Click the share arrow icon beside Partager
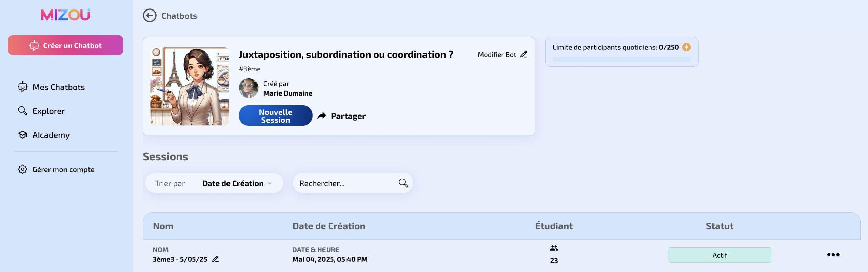Image resolution: width=868 pixels, height=272 pixels. click(322, 116)
